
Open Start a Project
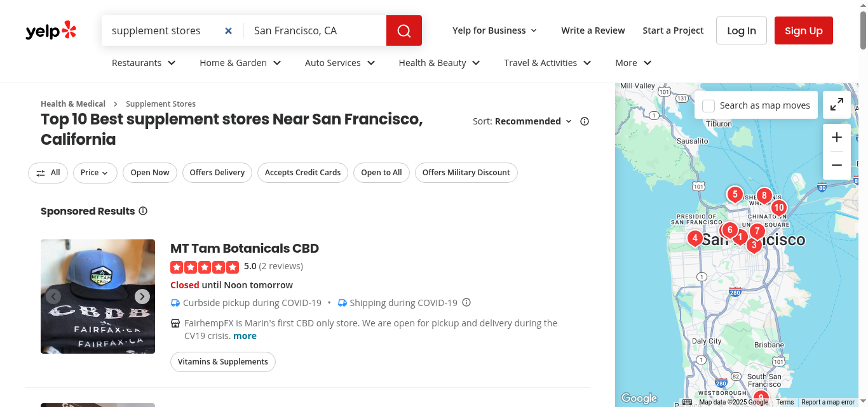pyautogui.click(x=673, y=30)
